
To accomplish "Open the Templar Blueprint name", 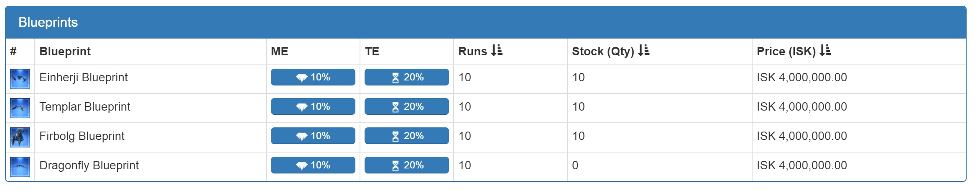I will pos(85,107).
